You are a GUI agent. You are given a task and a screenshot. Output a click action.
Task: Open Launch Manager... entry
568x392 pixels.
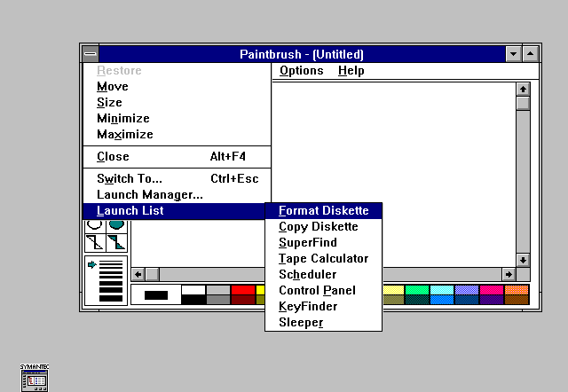[177, 194]
